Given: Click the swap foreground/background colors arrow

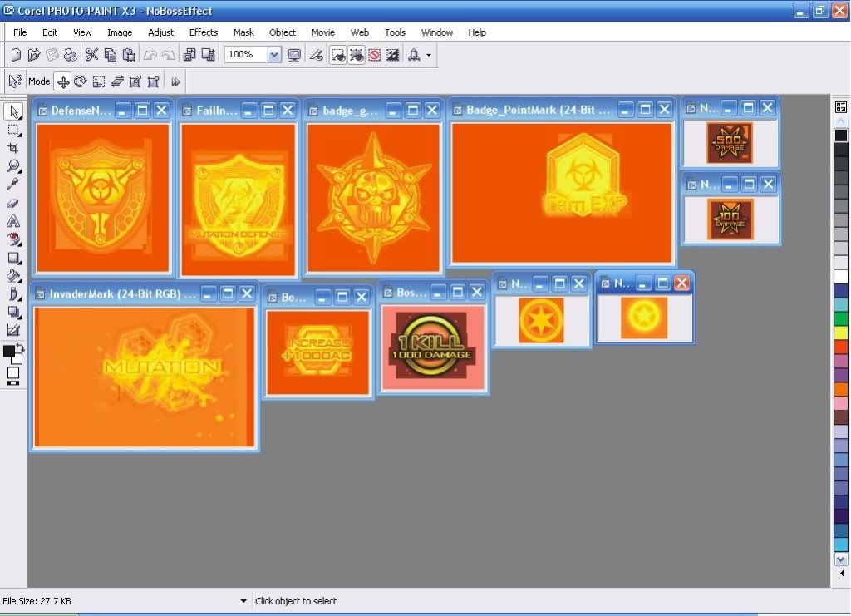Looking at the screenshot, I should click(x=20, y=347).
